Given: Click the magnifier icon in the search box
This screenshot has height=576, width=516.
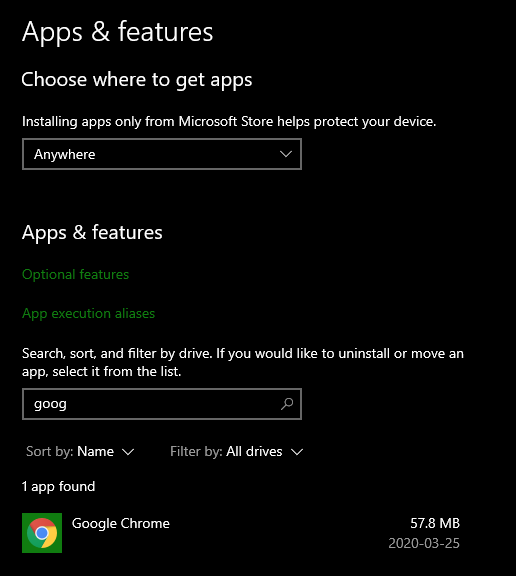Looking at the screenshot, I should [287, 404].
